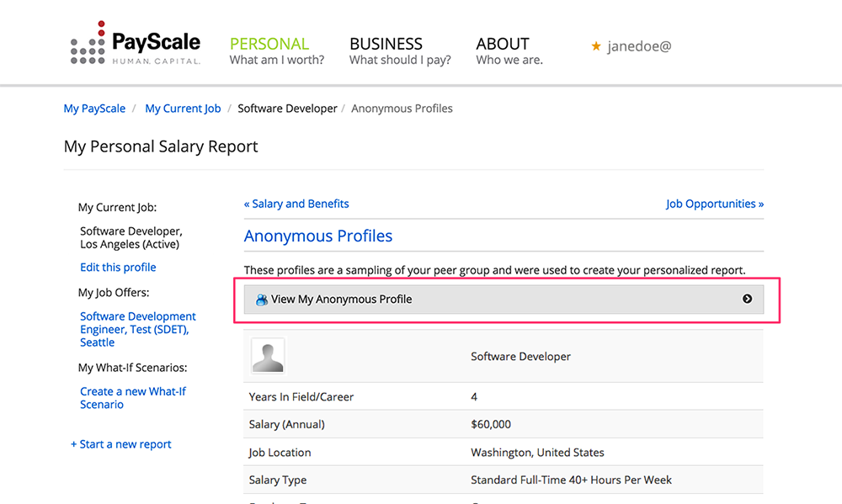Open Software Development Engineer, Test (SDET) job offer
The width and height of the screenshot is (842, 504).
click(138, 329)
